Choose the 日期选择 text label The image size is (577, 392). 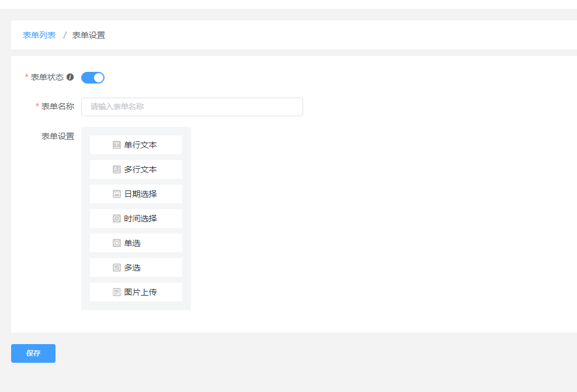[141, 194]
